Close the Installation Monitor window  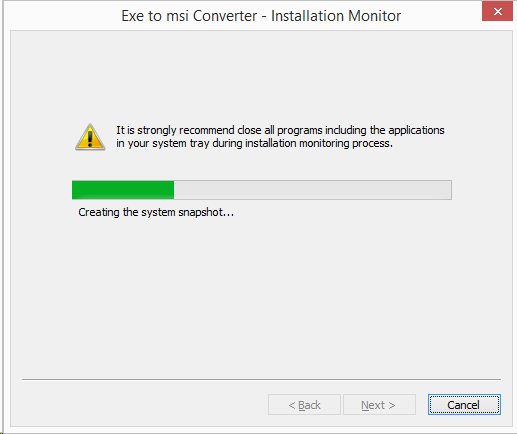(497, 11)
